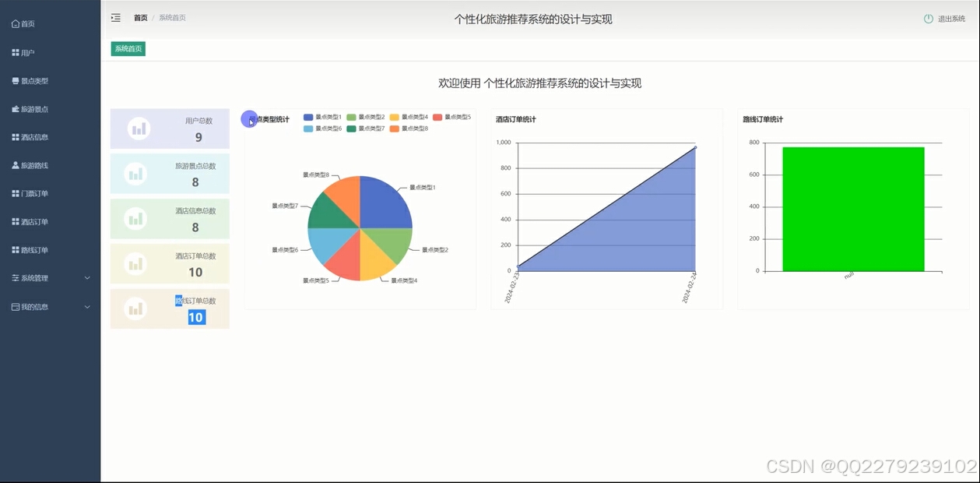Click the bar-chart icon on 旅游景点总数 card
This screenshot has height=483, width=980.
point(137,174)
